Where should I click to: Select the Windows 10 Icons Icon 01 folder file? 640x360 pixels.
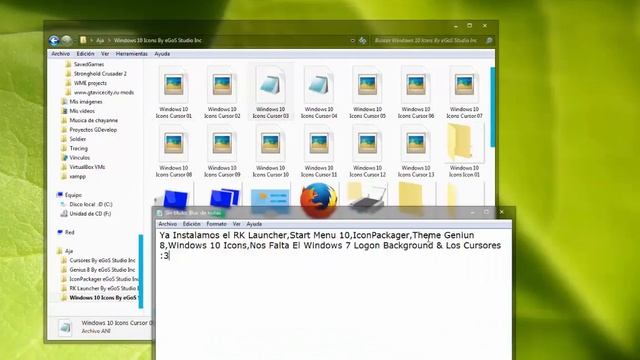point(464,151)
